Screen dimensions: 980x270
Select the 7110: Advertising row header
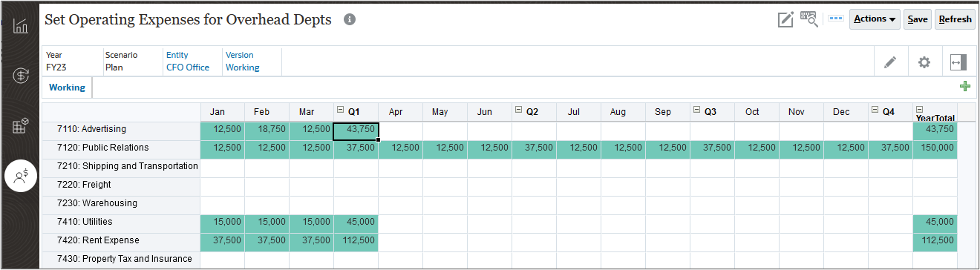click(121, 131)
